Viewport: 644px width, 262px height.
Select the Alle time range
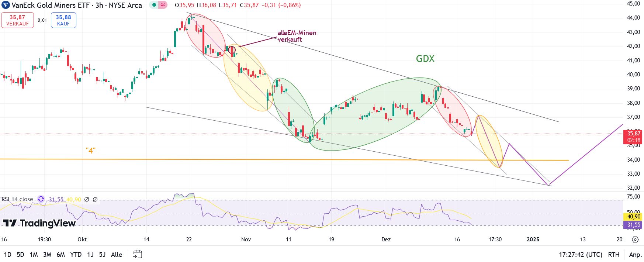(117, 255)
